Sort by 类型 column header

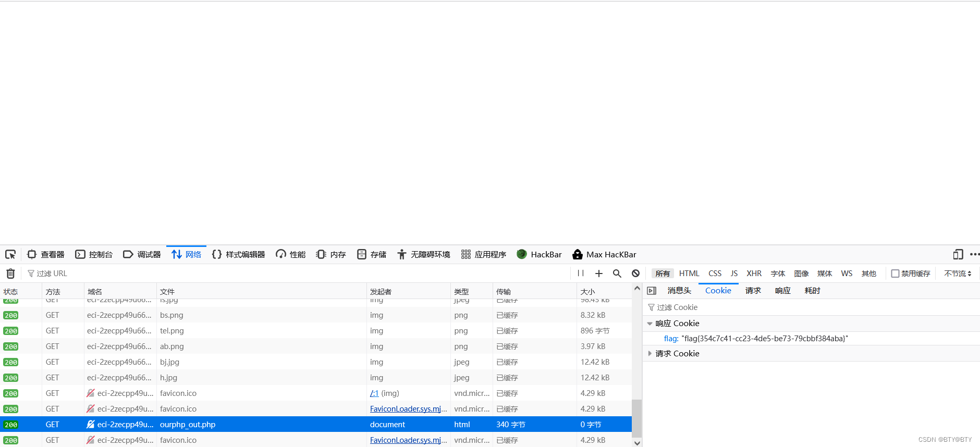pos(472,291)
